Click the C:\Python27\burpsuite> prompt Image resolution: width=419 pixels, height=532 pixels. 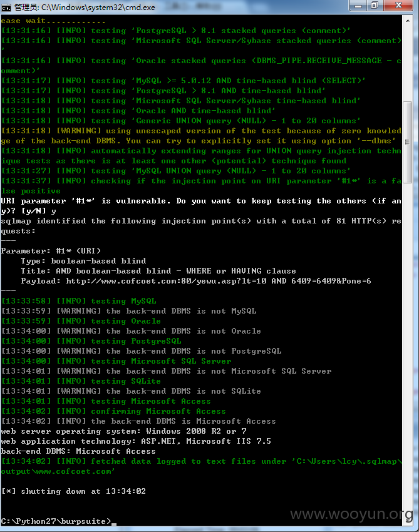click(x=56, y=521)
